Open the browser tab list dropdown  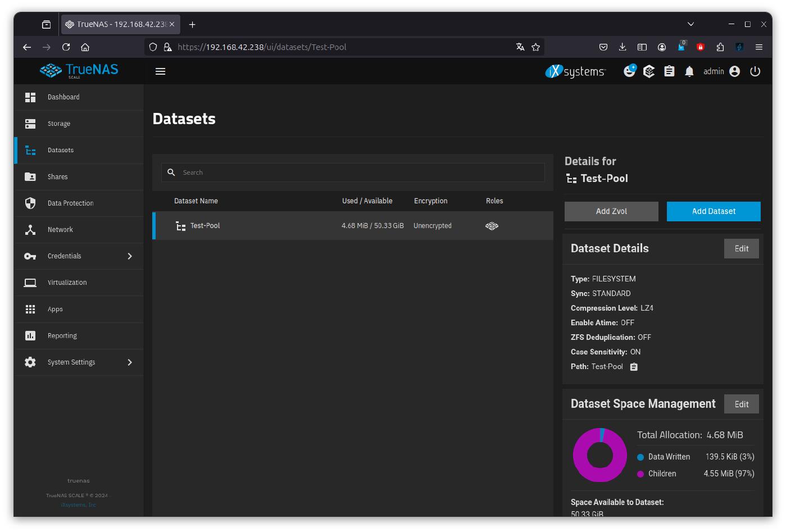coord(690,24)
